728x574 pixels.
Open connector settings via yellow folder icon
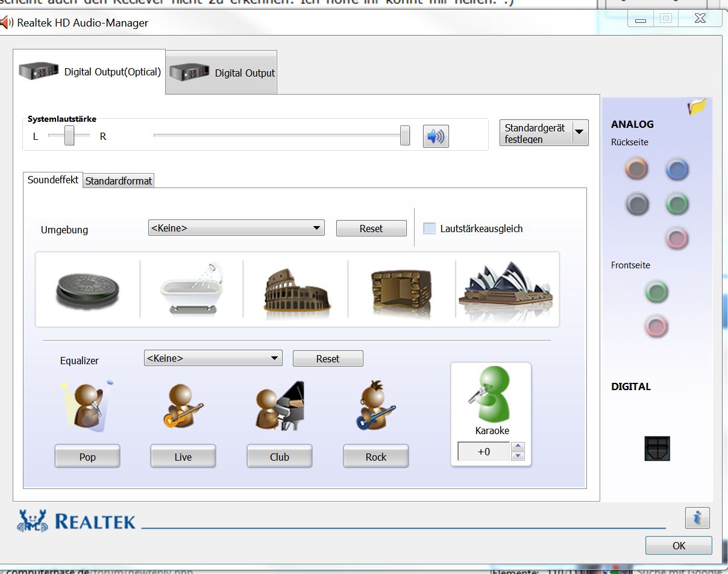697,107
